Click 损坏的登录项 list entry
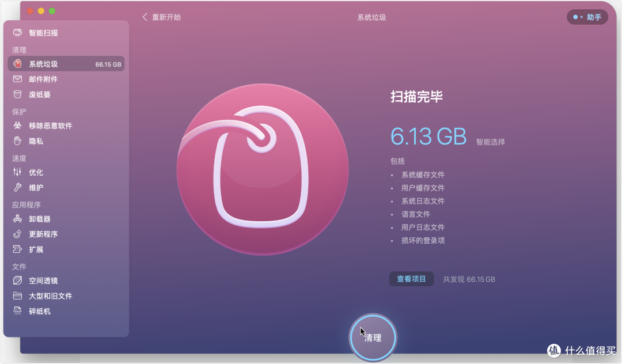The image size is (622, 364). coord(423,240)
